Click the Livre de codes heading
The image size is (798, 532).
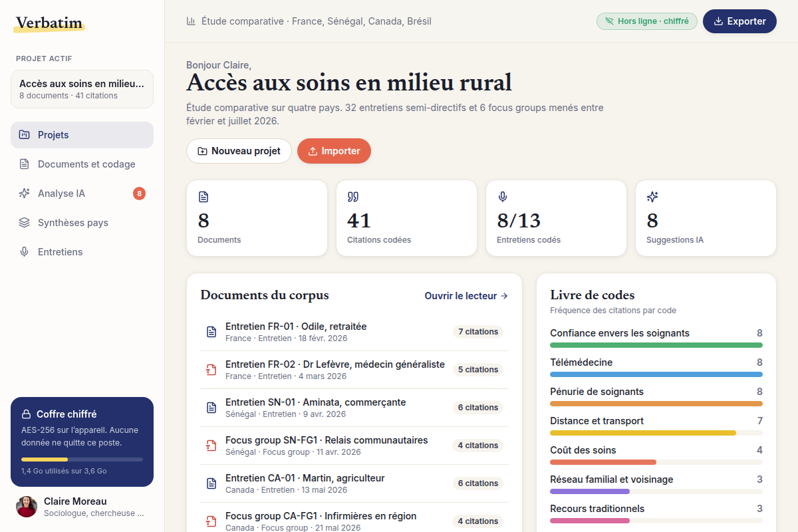click(593, 295)
